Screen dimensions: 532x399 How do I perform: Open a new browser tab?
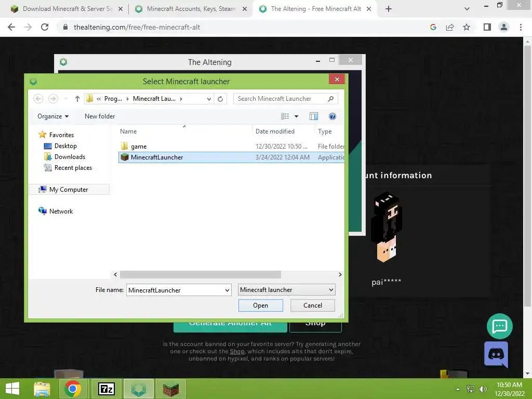389,9
